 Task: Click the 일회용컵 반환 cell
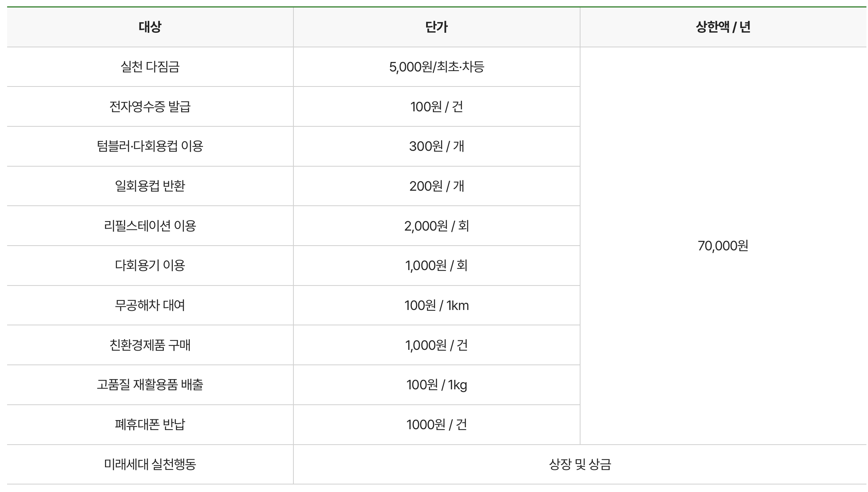(x=150, y=186)
